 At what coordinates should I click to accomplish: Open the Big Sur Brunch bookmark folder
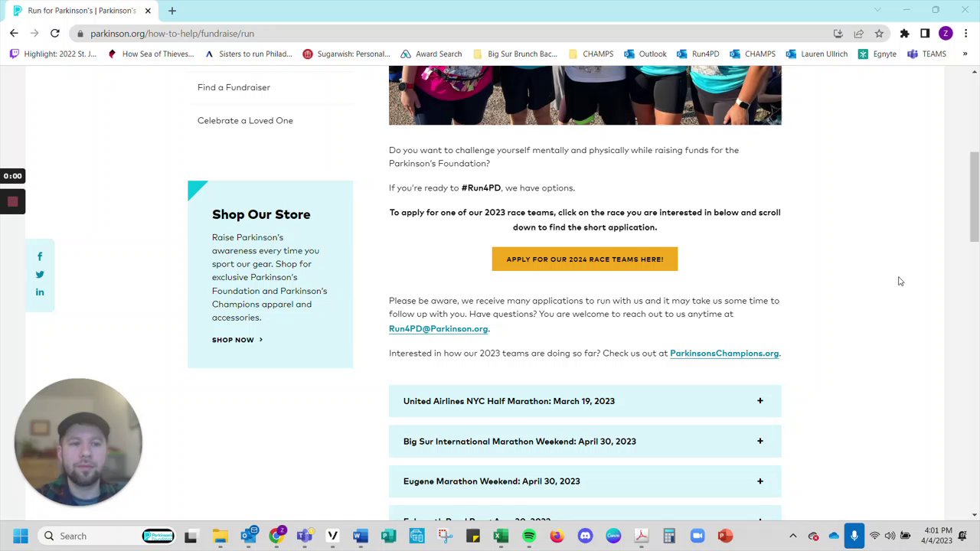coord(514,54)
